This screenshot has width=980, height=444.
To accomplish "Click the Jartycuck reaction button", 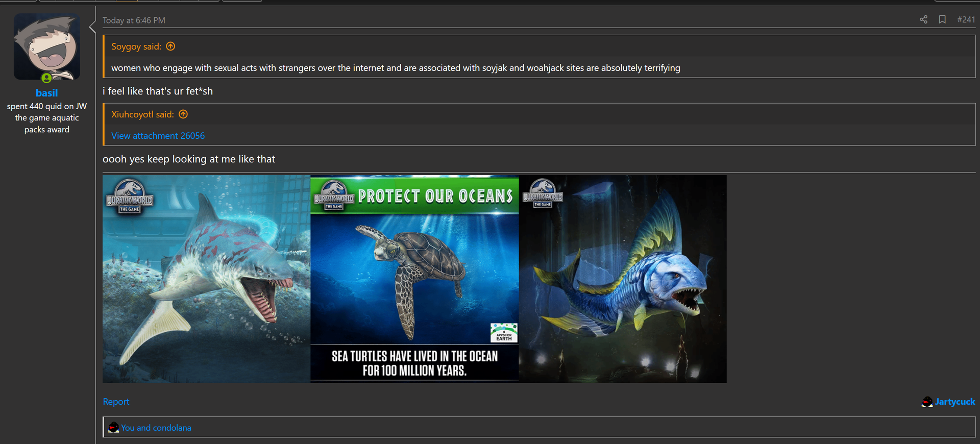I will click(948, 402).
